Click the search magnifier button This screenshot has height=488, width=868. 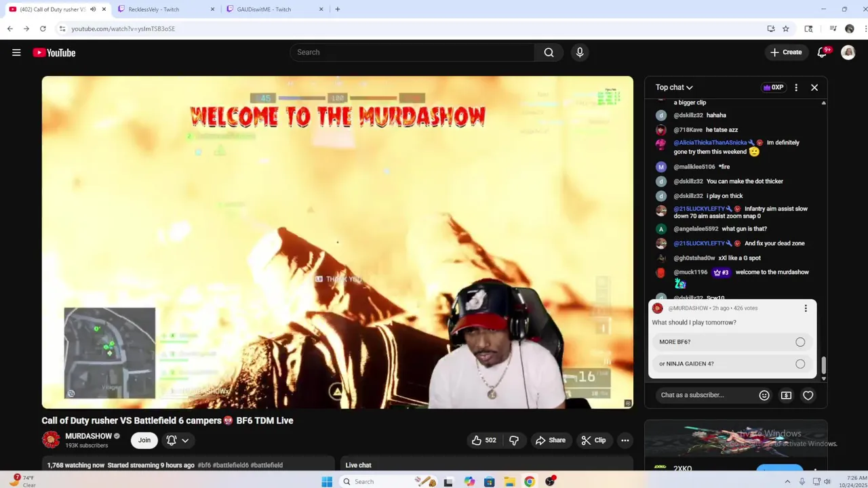coord(549,52)
